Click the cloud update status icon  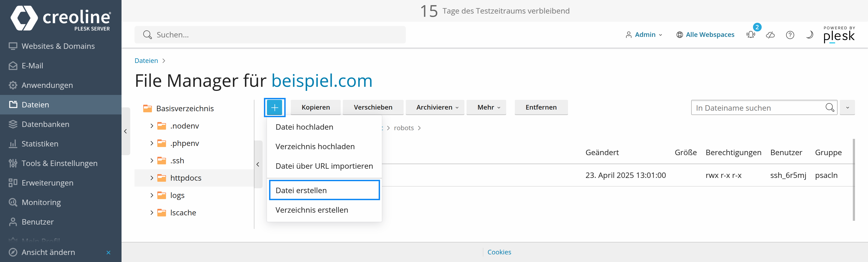coord(770,35)
